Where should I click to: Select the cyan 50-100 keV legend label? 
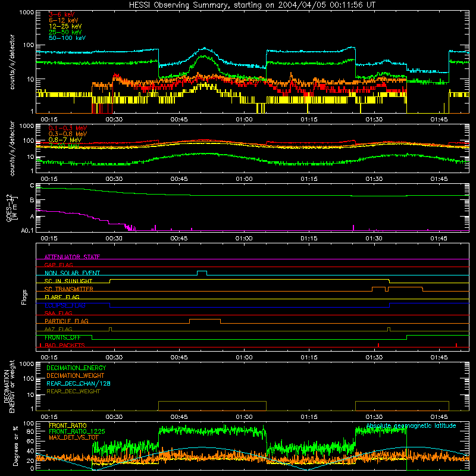tap(67, 38)
